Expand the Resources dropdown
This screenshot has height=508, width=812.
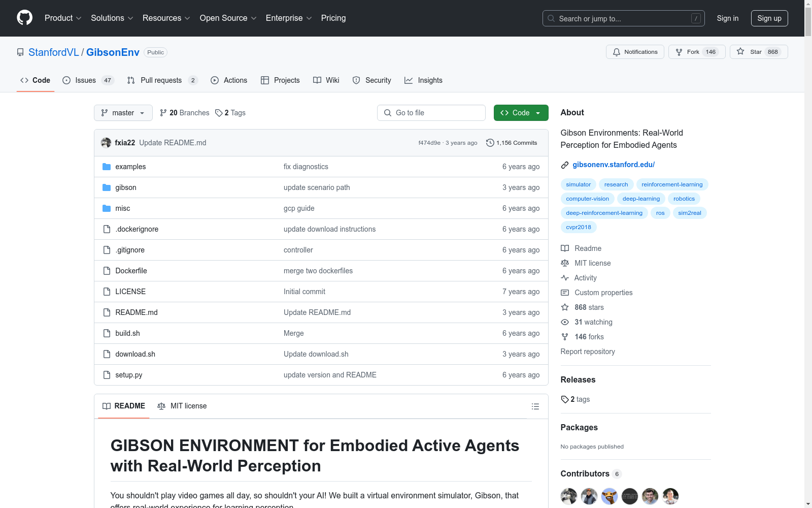coord(166,18)
